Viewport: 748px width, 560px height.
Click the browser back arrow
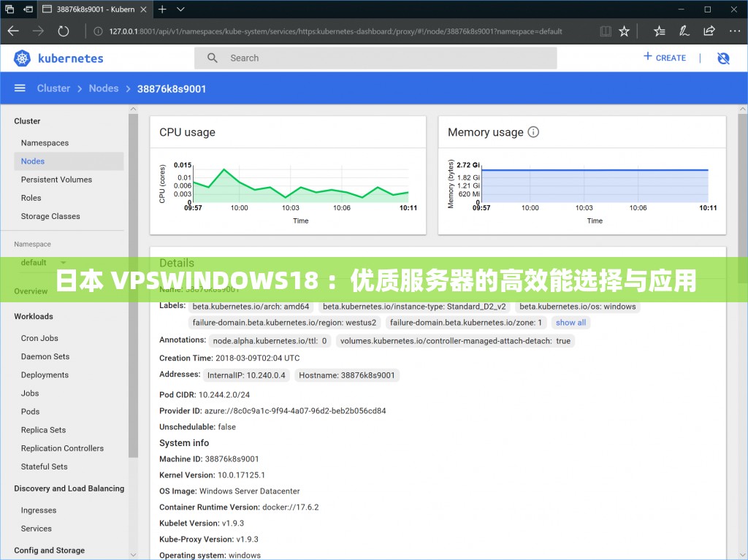click(13, 31)
